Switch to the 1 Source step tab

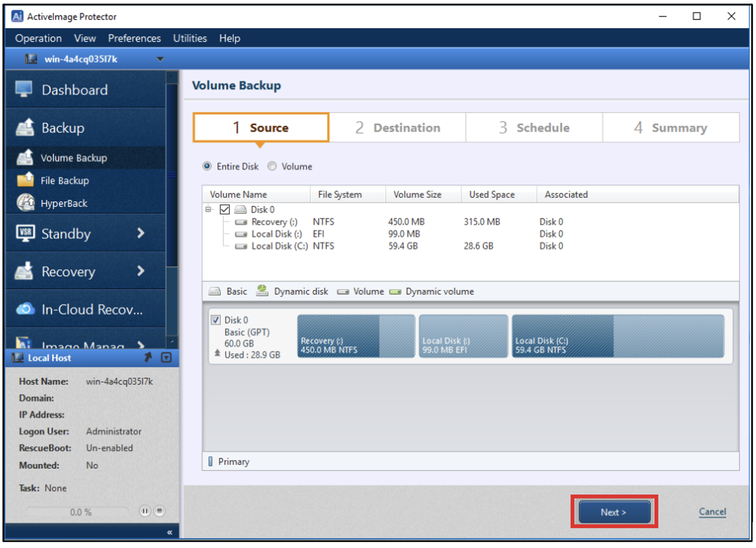pyautogui.click(x=261, y=128)
